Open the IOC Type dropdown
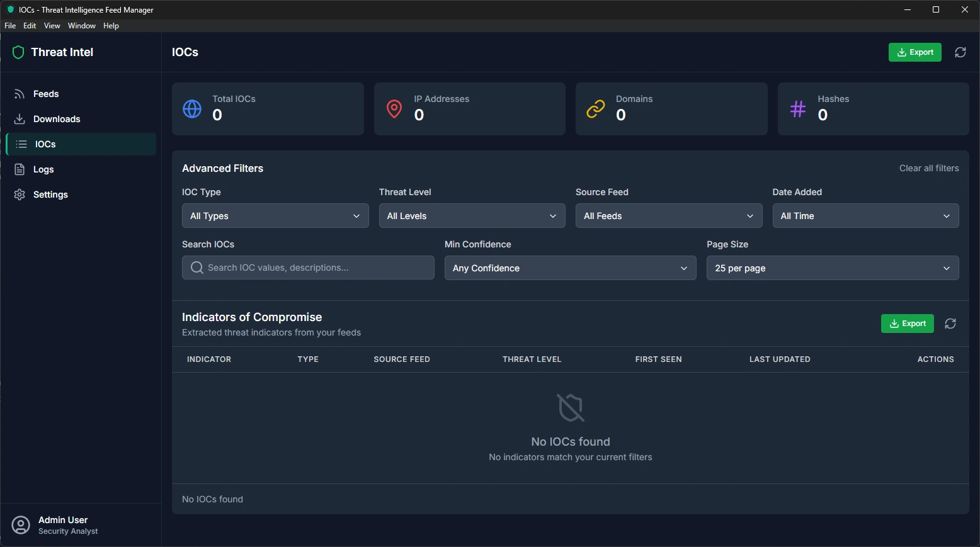Image resolution: width=980 pixels, height=547 pixels. tap(275, 216)
